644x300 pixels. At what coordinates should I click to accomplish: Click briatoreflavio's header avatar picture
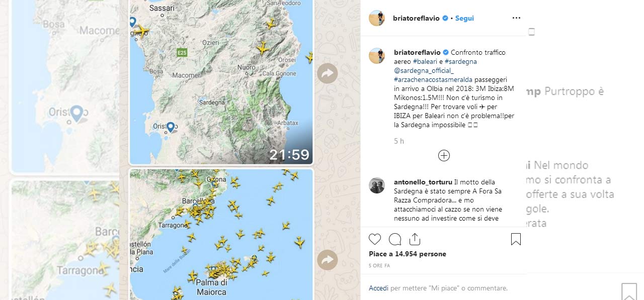click(377, 18)
